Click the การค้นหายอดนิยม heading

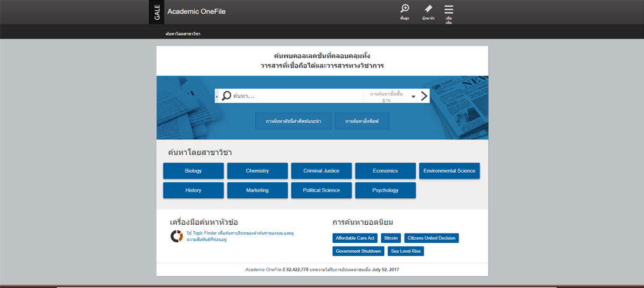pos(363,222)
